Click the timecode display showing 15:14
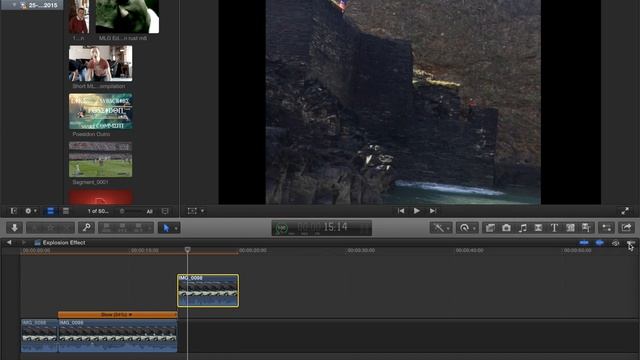Viewport: 640px width, 360px height. click(x=322, y=228)
